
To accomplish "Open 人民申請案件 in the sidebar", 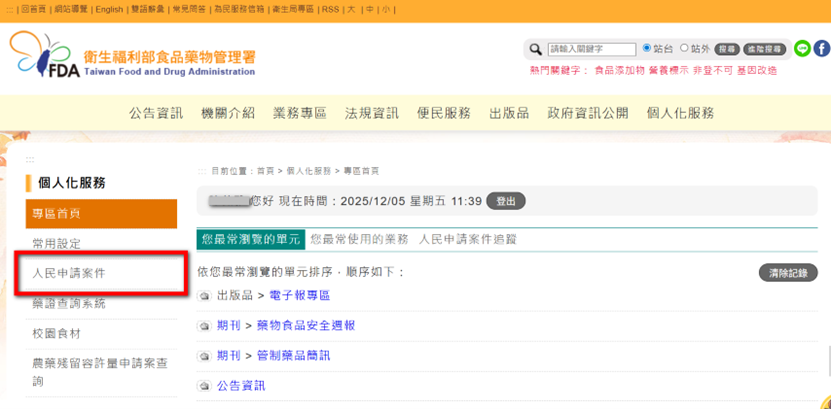I will 69,273.
